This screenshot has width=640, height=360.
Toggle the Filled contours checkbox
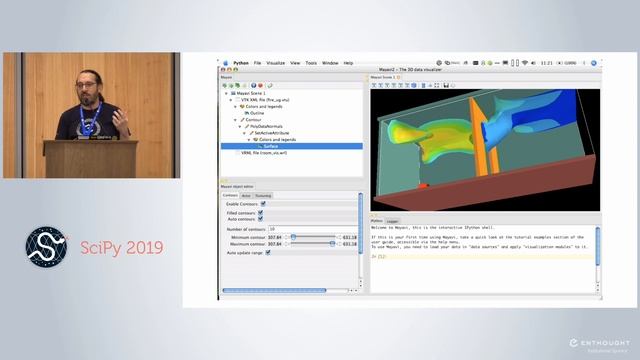pyautogui.click(x=260, y=213)
